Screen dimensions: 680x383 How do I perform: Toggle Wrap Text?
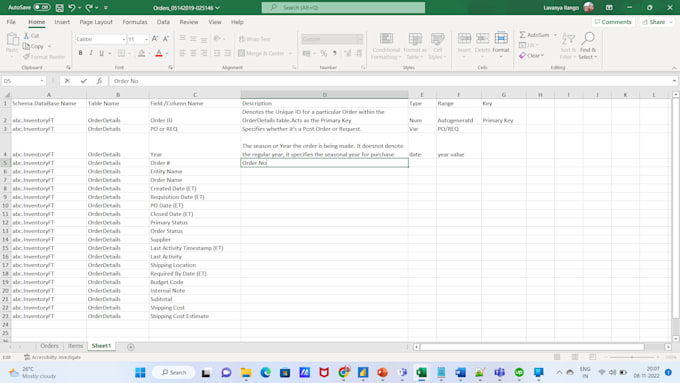pos(255,39)
